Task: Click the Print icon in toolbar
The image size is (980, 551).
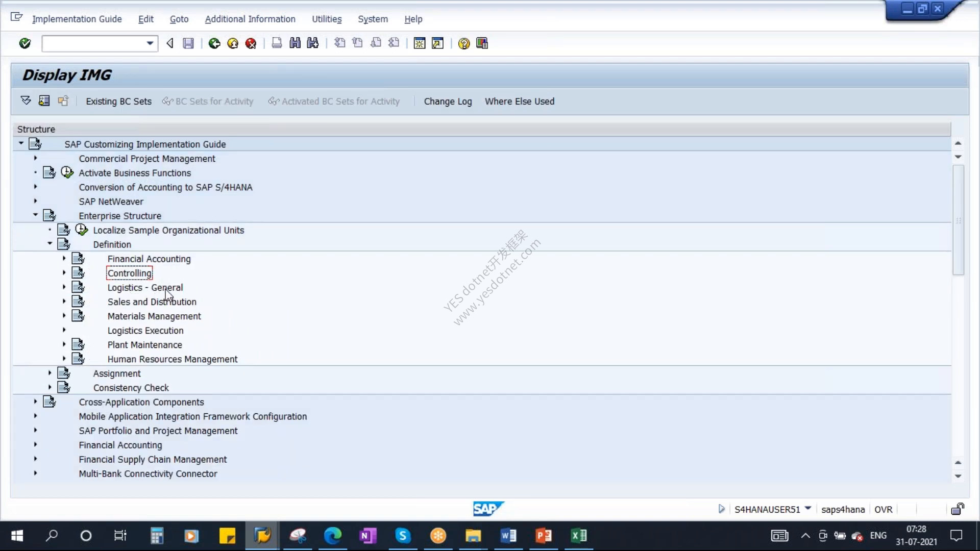Action: pyautogui.click(x=277, y=43)
